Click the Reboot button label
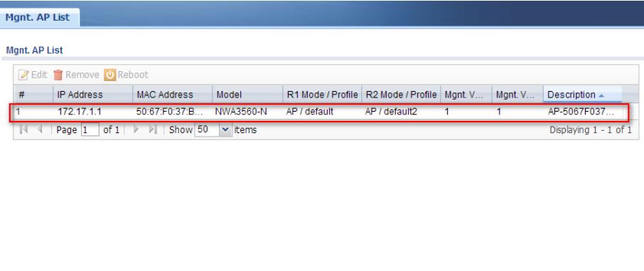644x271 pixels. [x=133, y=75]
